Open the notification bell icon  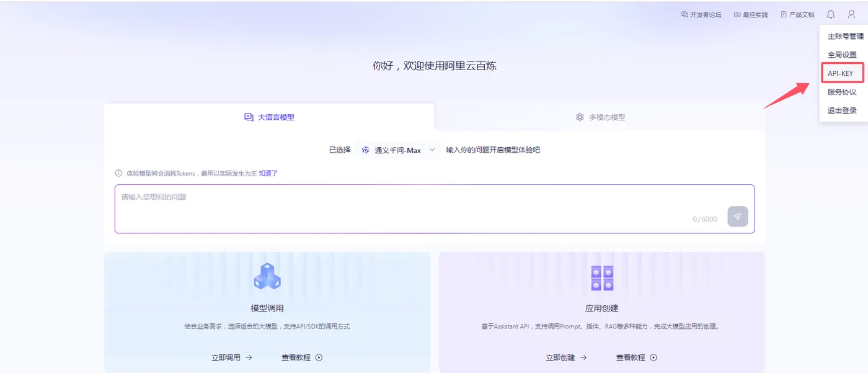831,14
